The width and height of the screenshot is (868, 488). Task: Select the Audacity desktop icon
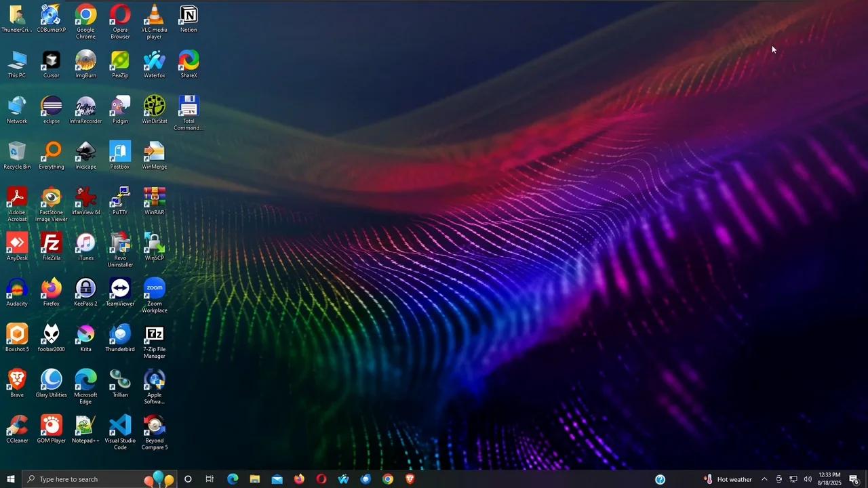(17, 291)
